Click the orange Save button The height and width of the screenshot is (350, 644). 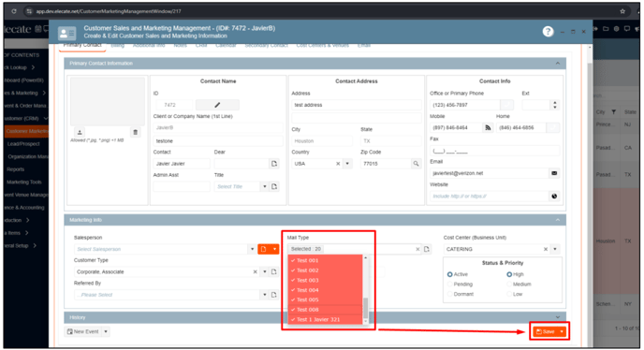click(546, 331)
